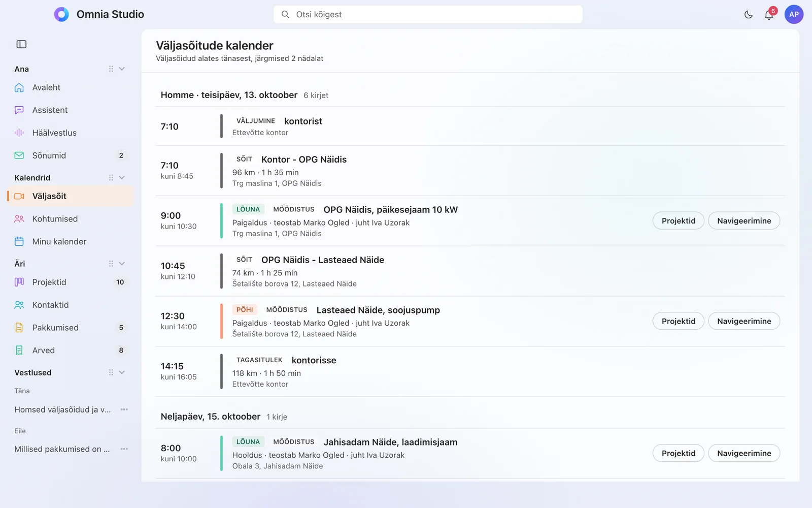Click Navigeerimine for Jahisadam Näide laadimisjaam

click(x=744, y=453)
